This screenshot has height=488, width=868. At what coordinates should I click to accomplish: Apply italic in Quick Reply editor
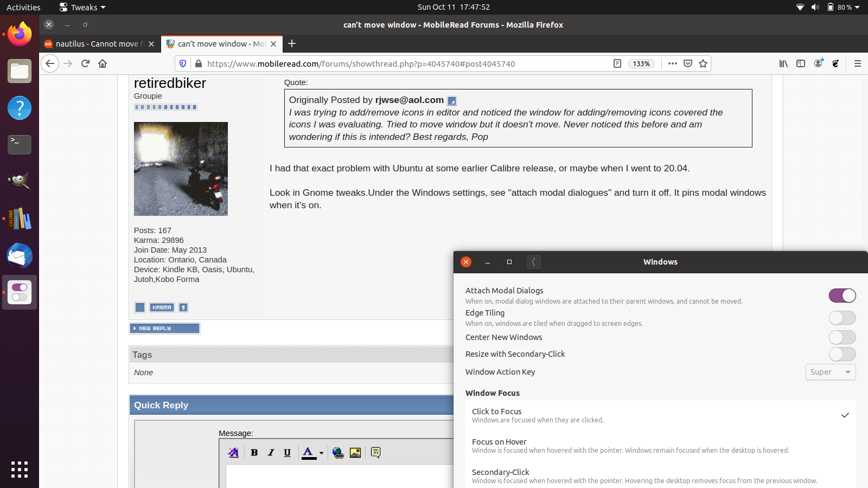pyautogui.click(x=271, y=452)
